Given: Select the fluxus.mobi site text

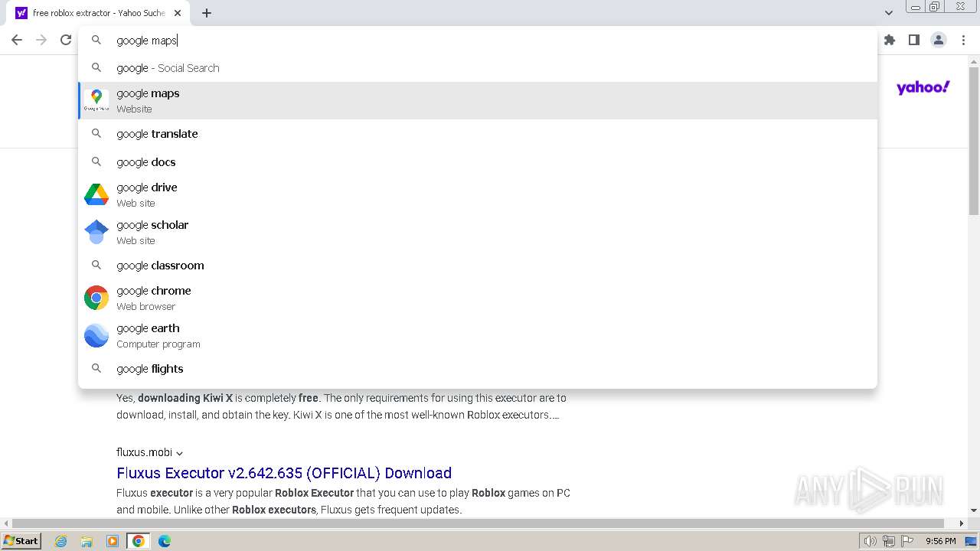Looking at the screenshot, I should pyautogui.click(x=145, y=452).
